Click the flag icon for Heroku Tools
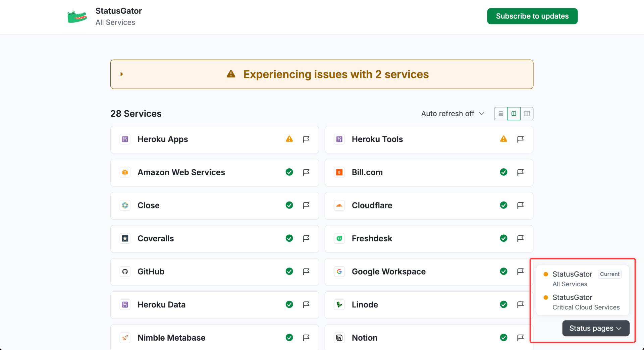644x350 pixels. pyautogui.click(x=520, y=139)
